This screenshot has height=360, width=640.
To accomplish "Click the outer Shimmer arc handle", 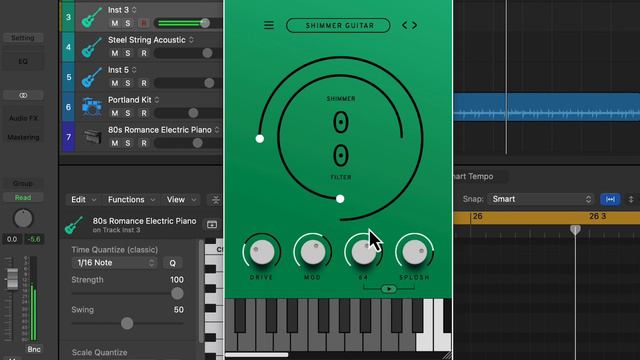I will (x=260, y=139).
